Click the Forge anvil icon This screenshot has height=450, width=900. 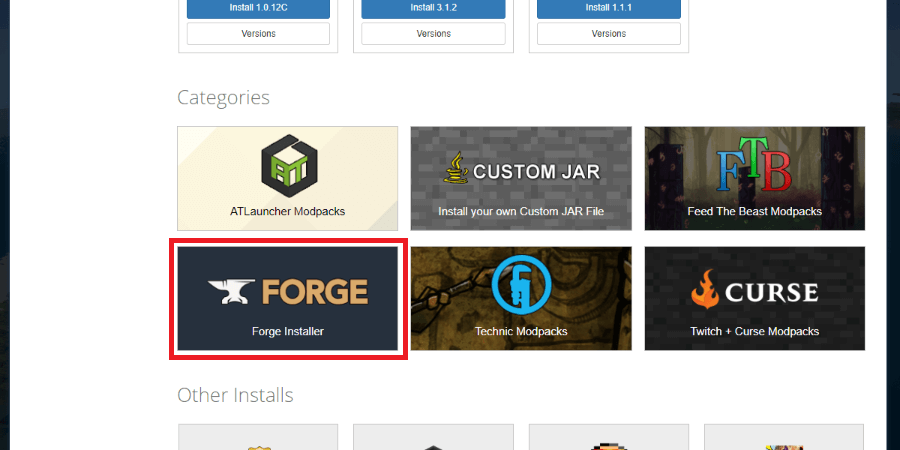pyautogui.click(x=231, y=292)
